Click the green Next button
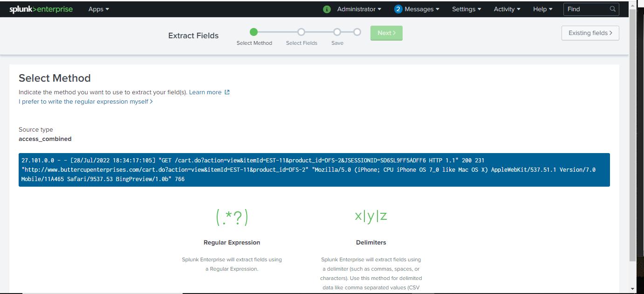This screenshot has width=644, height=294. coord(386,33)
